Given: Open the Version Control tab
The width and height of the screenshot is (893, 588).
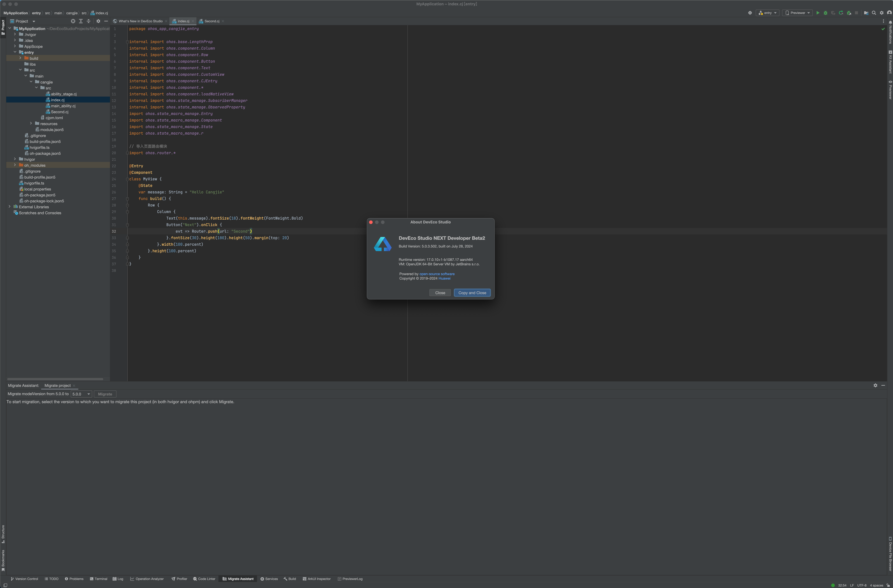Looking at the screenshot, I should point(24,579).
